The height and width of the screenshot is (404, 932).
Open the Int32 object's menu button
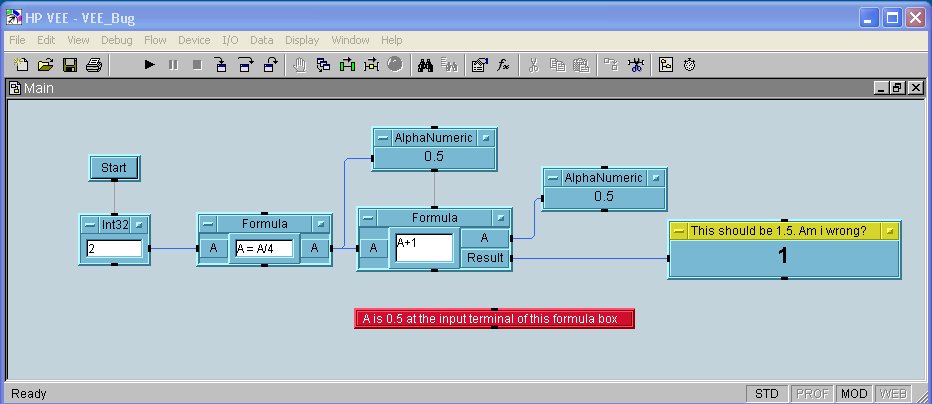coord(89,224)
